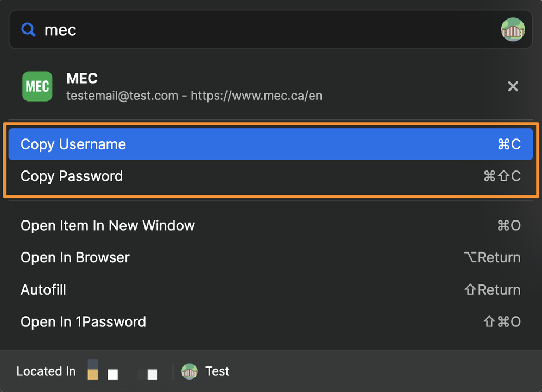Select Copy Username action

tap(73, 144)
